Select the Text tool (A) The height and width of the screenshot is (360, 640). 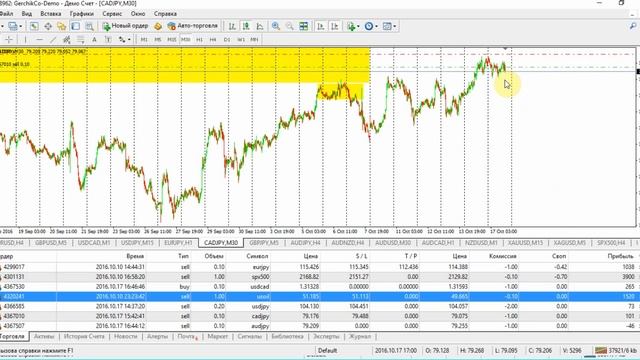pyautogui.click(x=94, y=40)
